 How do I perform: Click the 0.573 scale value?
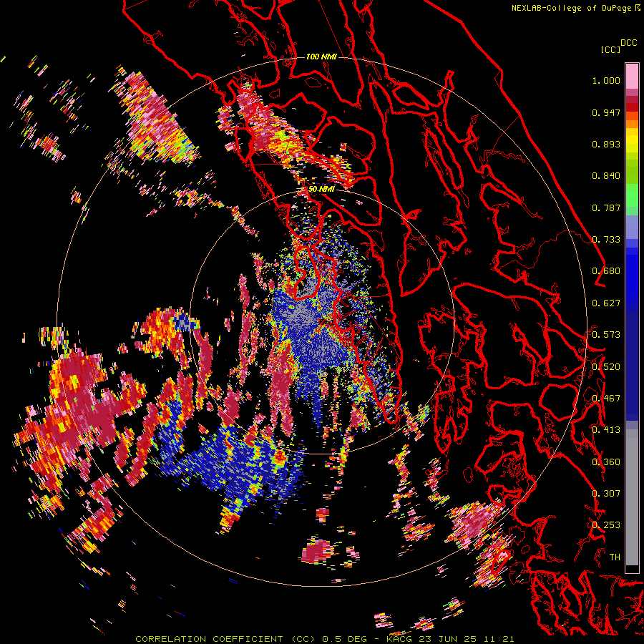606,335
